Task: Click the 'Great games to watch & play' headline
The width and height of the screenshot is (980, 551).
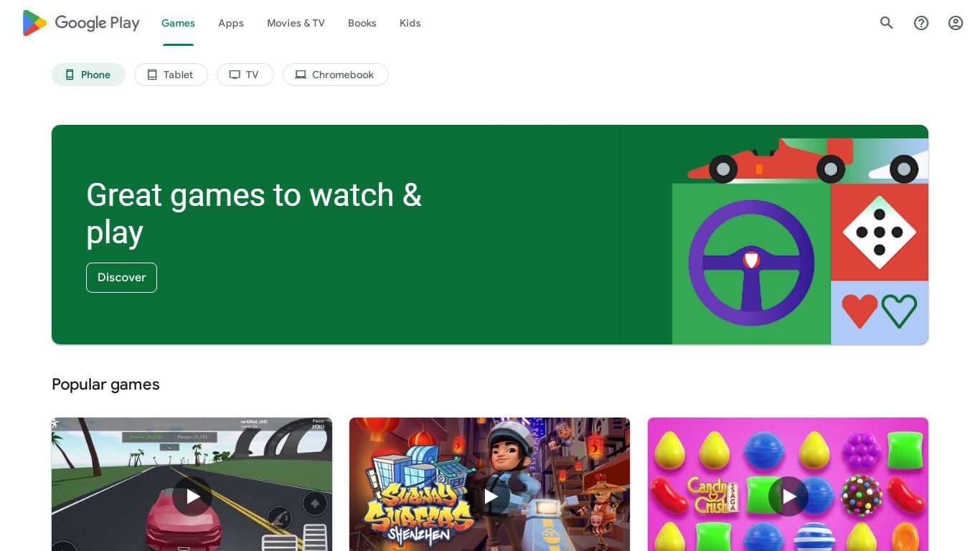Action: click(254, 213)
